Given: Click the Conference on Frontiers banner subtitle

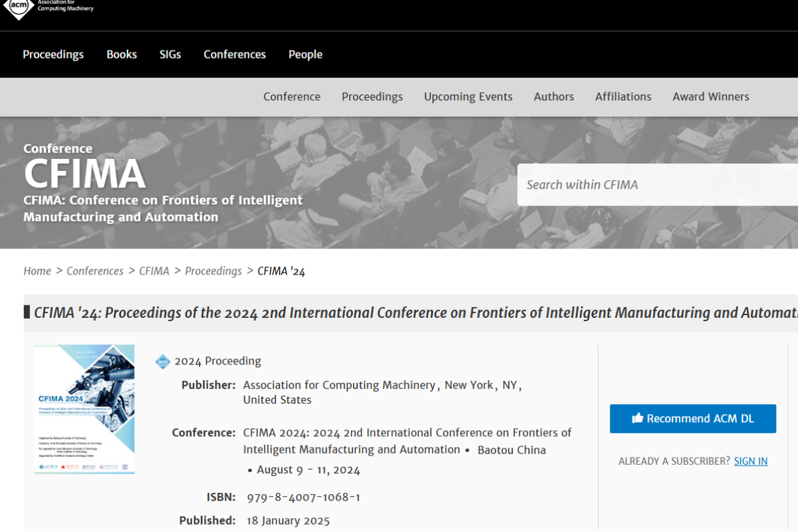Looking at the screenshot, I should click(x=163, y=208).
